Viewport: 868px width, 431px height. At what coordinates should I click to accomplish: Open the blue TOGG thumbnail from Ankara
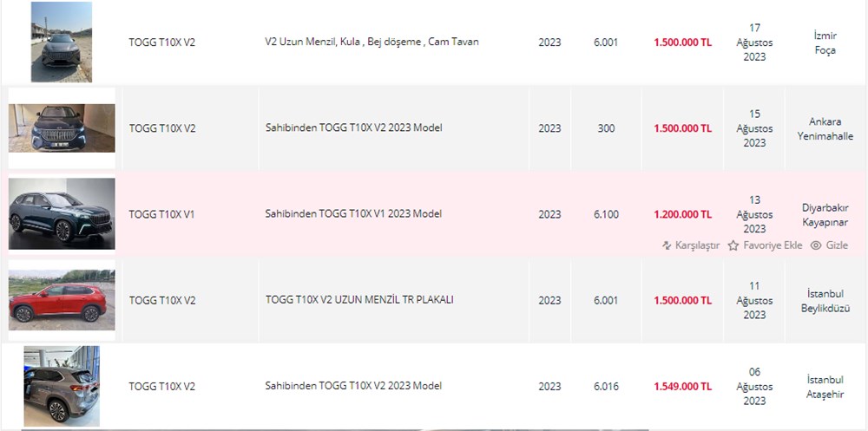coord(62,128)
